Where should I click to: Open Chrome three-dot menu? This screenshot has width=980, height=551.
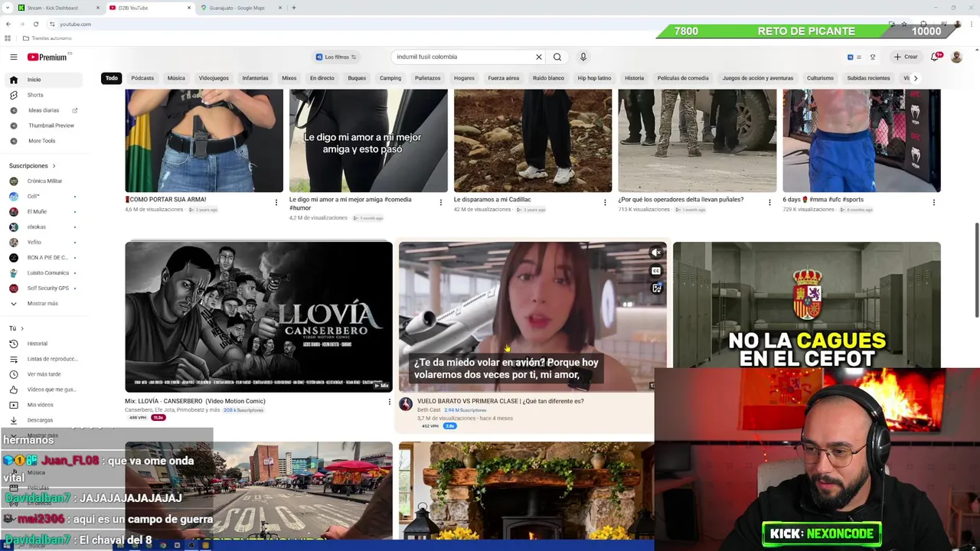(x=972, y=24)
